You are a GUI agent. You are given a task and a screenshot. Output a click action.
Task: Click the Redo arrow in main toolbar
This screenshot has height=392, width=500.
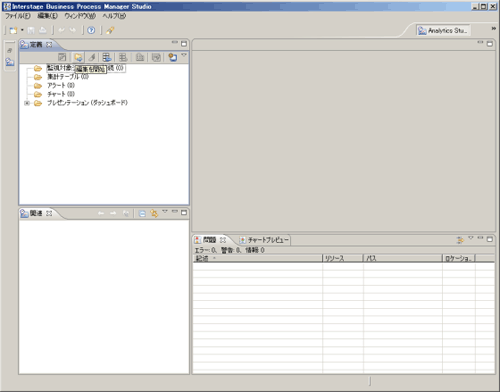pyautogui.click(x=72, y=31)
